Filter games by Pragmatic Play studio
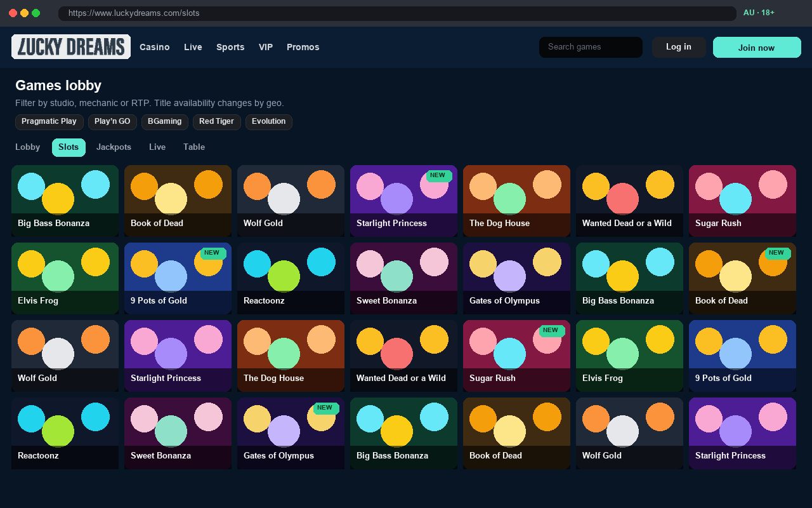812x508 pixels. [x=49, y=121]
